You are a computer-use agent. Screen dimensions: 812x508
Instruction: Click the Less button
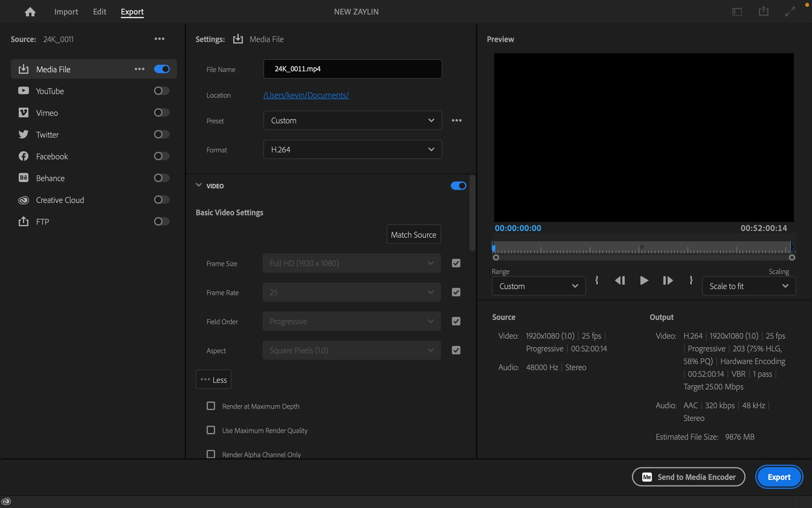point(213,379)
